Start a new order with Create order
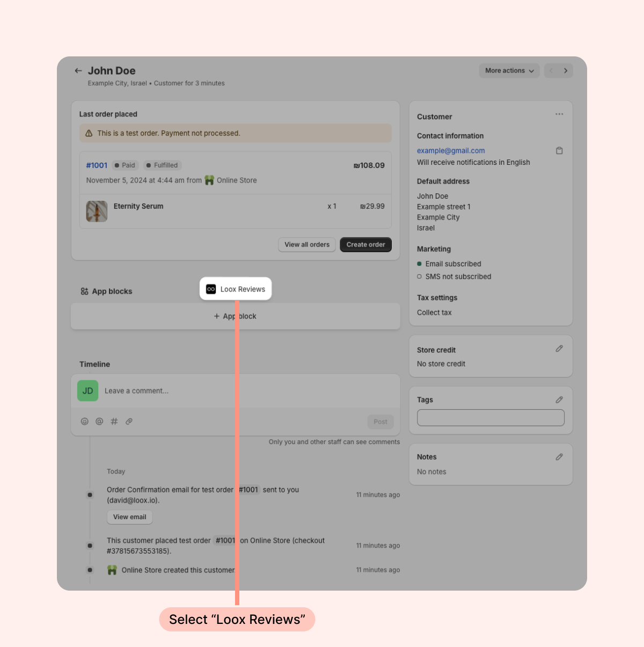This screenshot has height=647, width=644. pos(366,245)
